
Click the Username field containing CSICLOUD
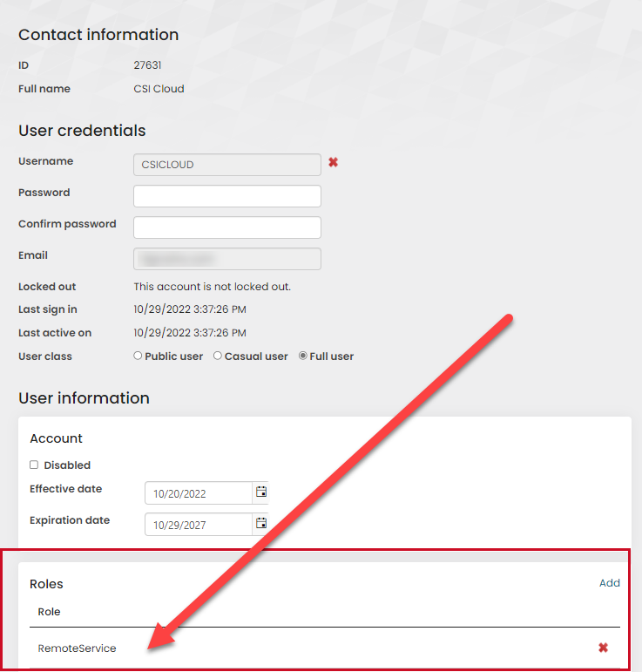[226, 165]
